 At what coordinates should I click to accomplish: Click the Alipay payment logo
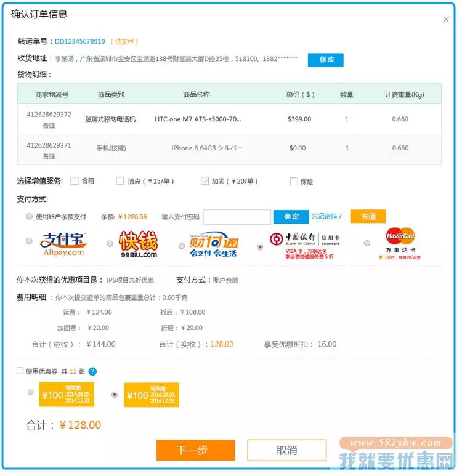63,244
